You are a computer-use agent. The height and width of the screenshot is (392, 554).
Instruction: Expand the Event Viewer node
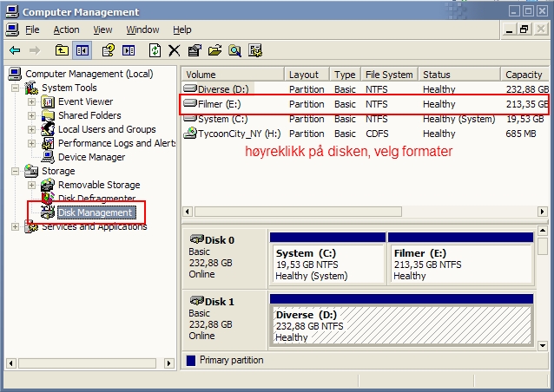[31, 102]
